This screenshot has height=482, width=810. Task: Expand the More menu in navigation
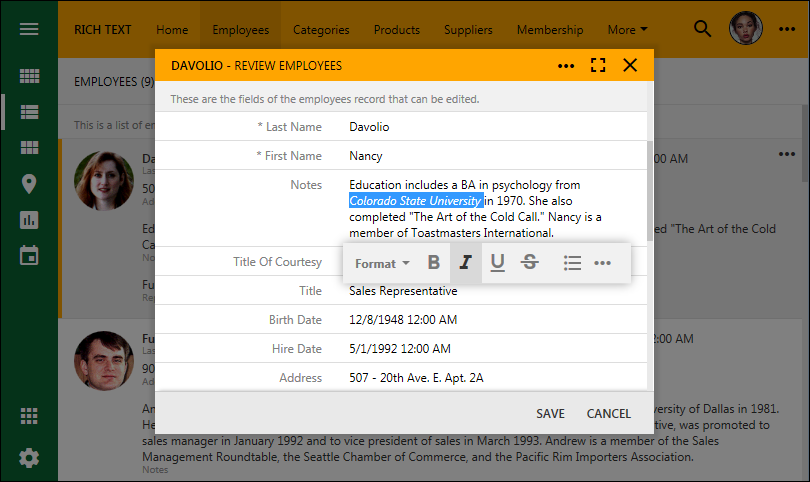(627, 29)
